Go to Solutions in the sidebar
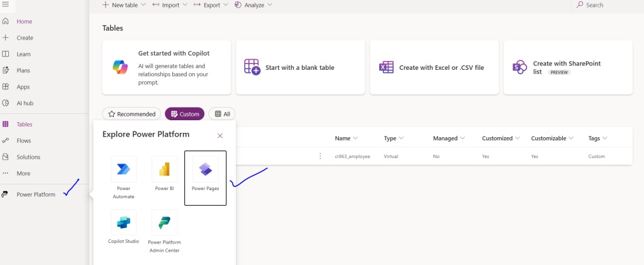 point(28,157)
